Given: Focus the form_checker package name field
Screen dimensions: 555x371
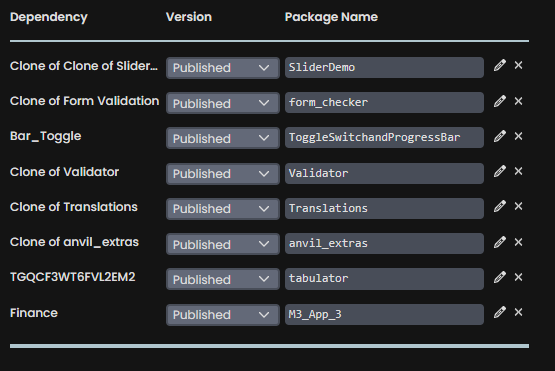Looking at the screenshot, I should pos(384,103).
